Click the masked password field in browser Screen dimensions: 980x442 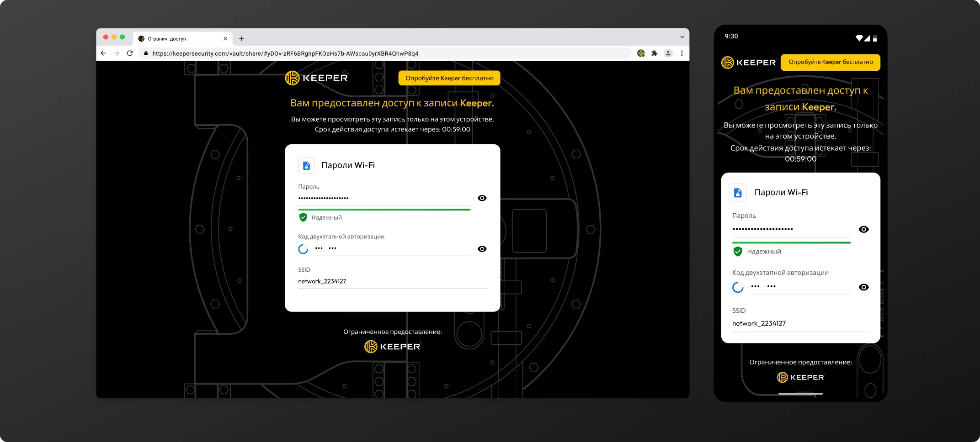click(384, 198)
